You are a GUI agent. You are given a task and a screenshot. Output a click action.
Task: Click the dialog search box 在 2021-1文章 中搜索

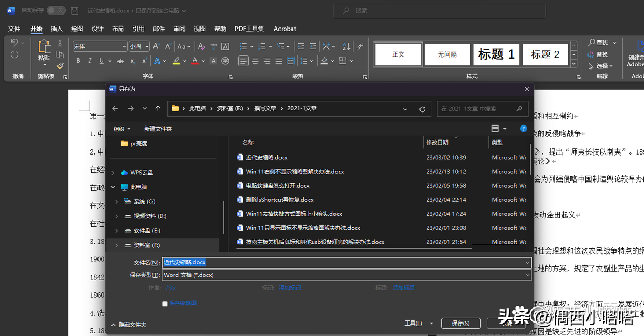click(482, 109)
